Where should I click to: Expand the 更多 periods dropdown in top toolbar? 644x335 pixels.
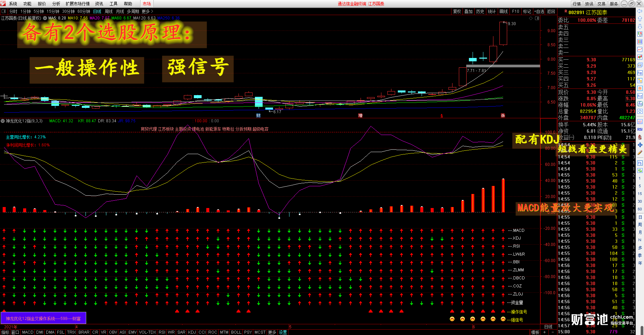pyautogui.click(x=147, y=11)
